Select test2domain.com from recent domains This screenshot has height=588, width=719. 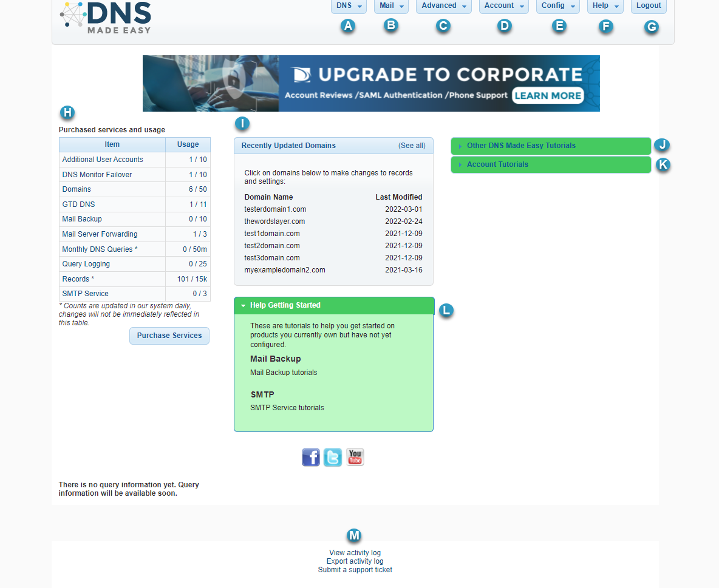coord(272,246)
